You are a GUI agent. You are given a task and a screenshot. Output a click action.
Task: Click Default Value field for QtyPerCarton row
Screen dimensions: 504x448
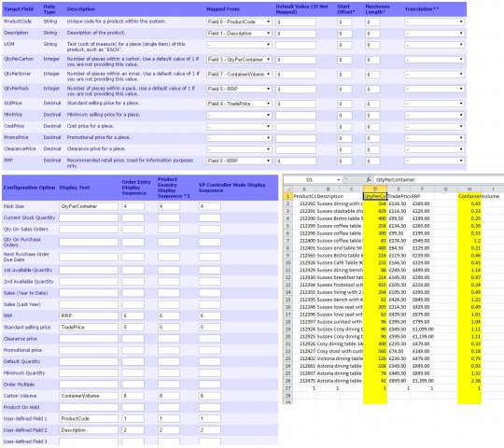click(296, 60)
